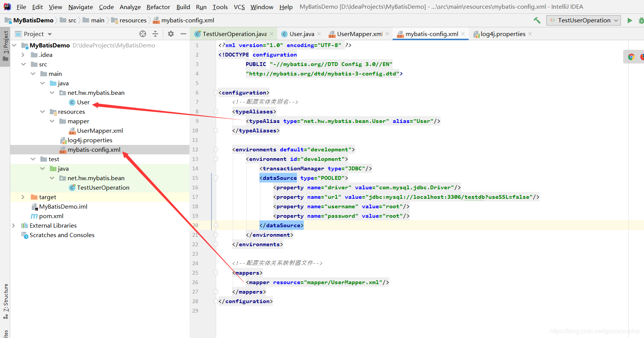Click resources breadcrumb in navigation bar
The width and height of the screenshot is (644, 338).
[133, 20]
